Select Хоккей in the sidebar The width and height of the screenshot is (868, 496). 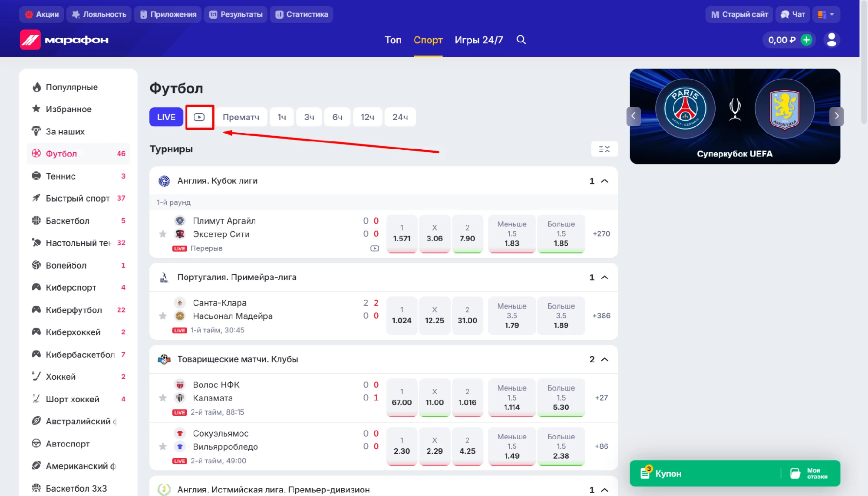[x=79, y=377]
